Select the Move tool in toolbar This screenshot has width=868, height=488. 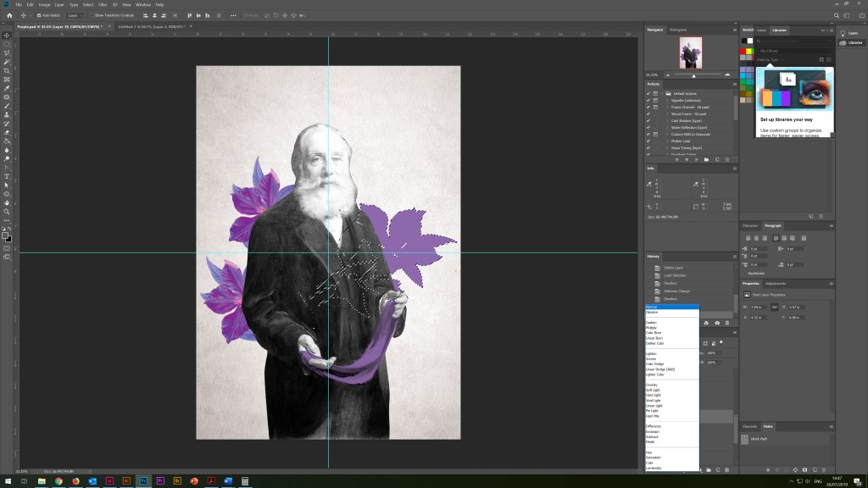[7, 35]
